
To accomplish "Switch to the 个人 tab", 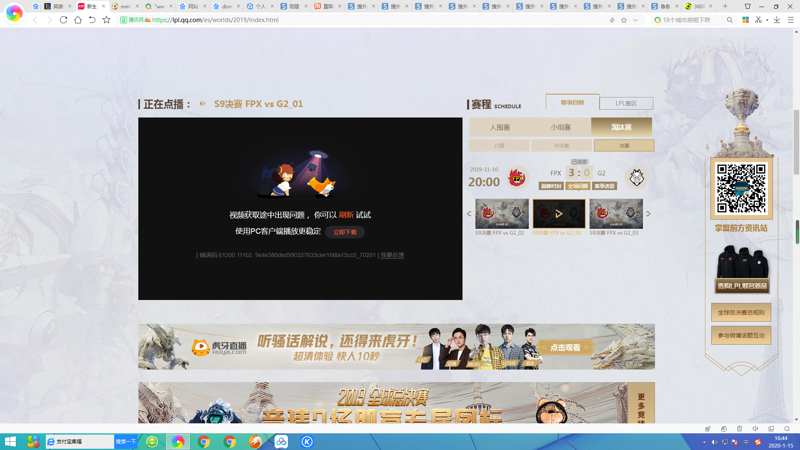I will 259,6.
